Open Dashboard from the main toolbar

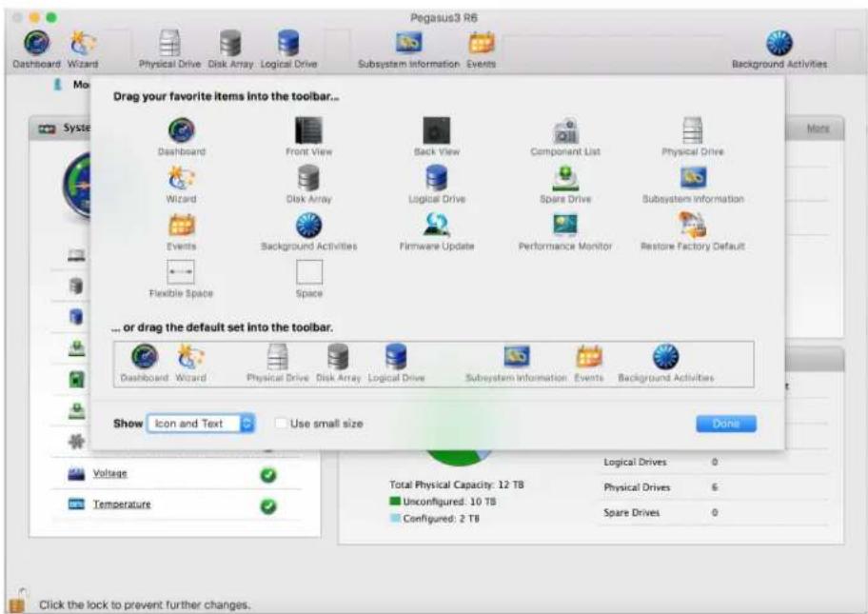(x=36, y=50)
